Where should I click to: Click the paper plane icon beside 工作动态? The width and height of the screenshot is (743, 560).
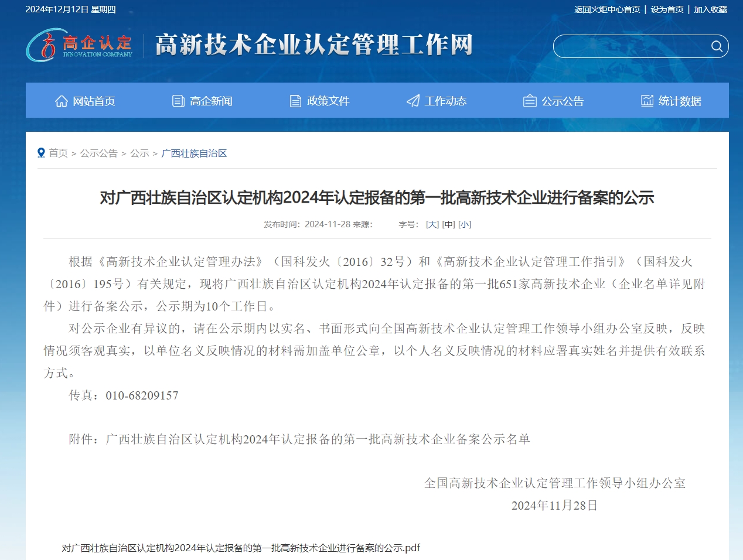[x=413, y=101]
